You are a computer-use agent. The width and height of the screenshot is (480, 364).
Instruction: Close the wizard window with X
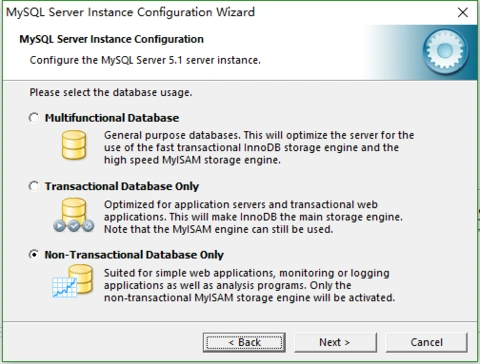(462, 12)
